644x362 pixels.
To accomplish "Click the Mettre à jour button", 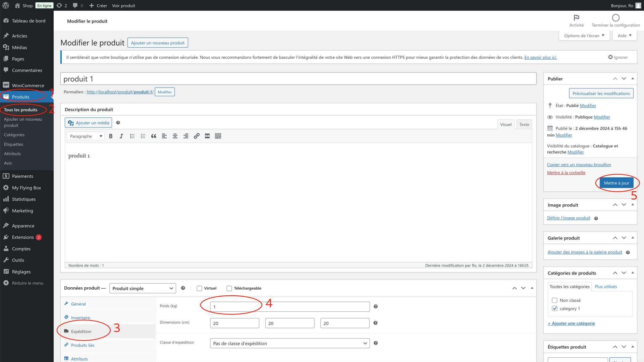I will (616, 183).
